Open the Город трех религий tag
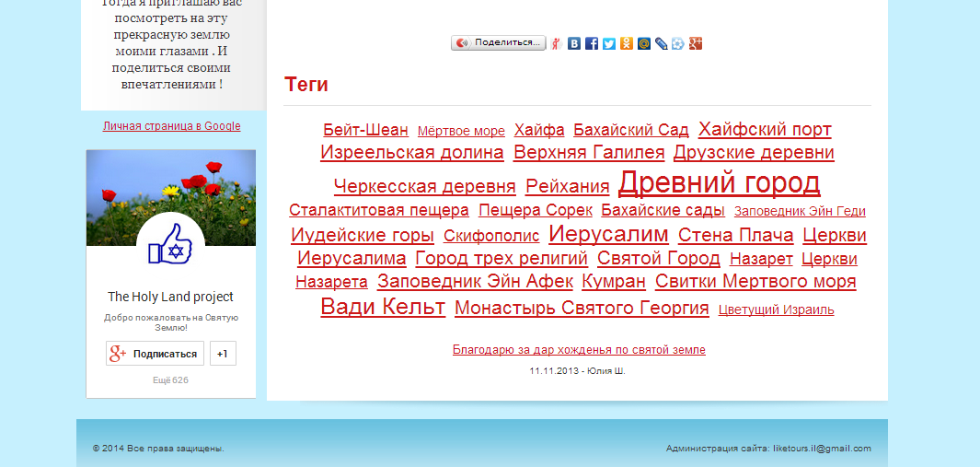Image resolution: width=980 pixels, height=467 pixels. pyautogui.click(x=502, y=258)
